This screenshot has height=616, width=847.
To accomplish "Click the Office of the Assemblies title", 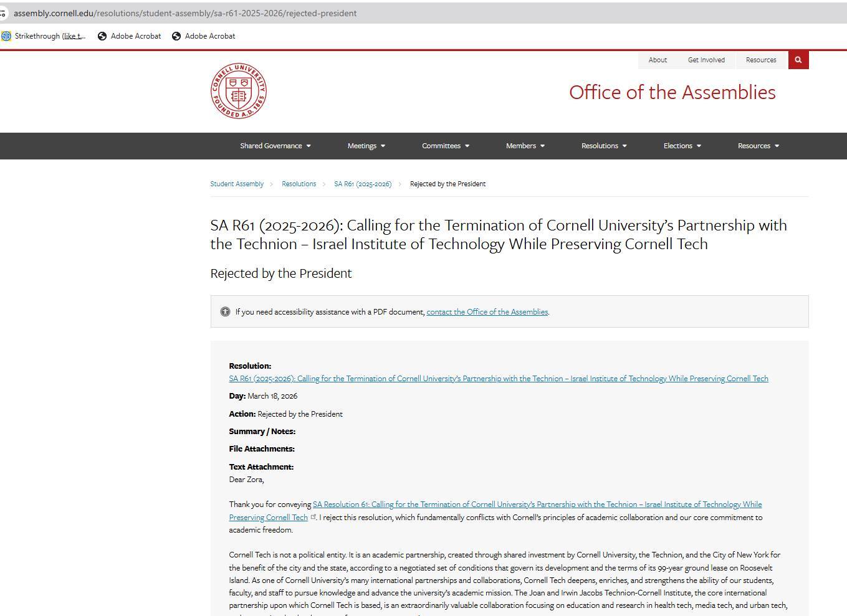I will tap(672, 92).
